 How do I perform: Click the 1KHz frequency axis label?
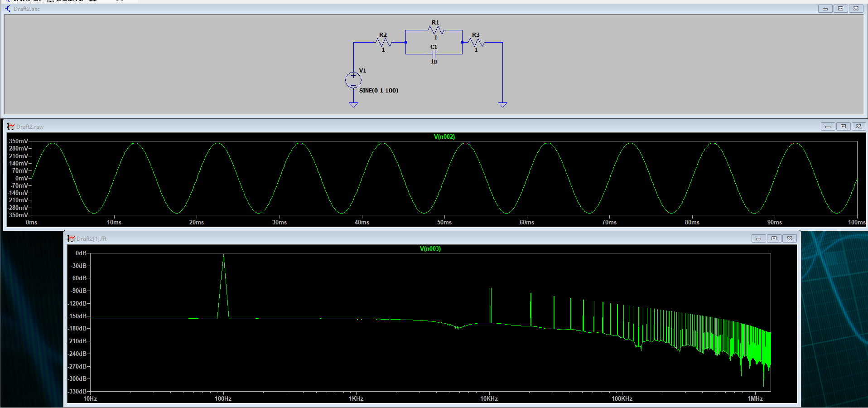point(356,399)
